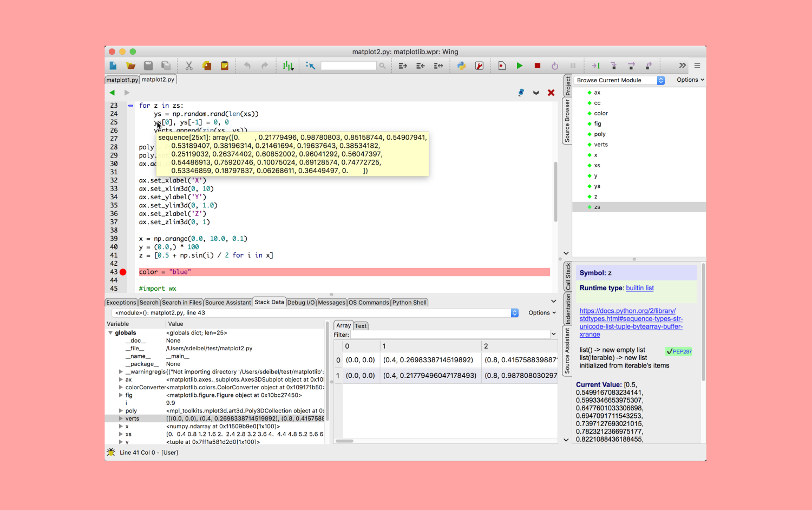This screenshot has height=510, width=812.
Task: Open the Stack Data Options menu
Action: [542, 313]
